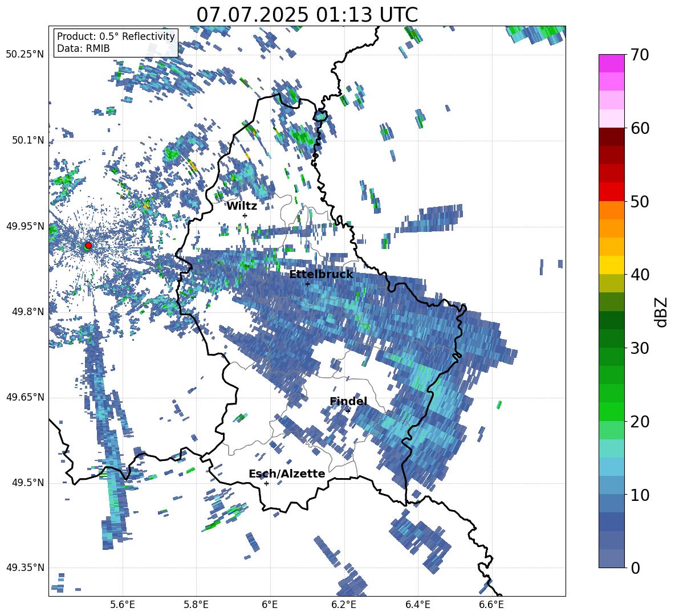Click the 60 tick on colorbar
Viewport: 675px width, 616px height.
640,128
